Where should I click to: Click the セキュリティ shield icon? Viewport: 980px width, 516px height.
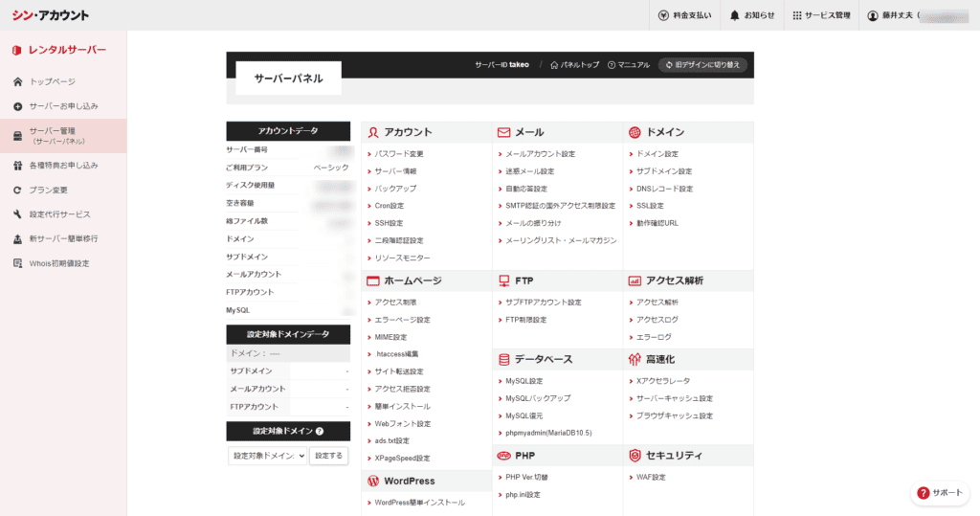(x=635, y=456)
